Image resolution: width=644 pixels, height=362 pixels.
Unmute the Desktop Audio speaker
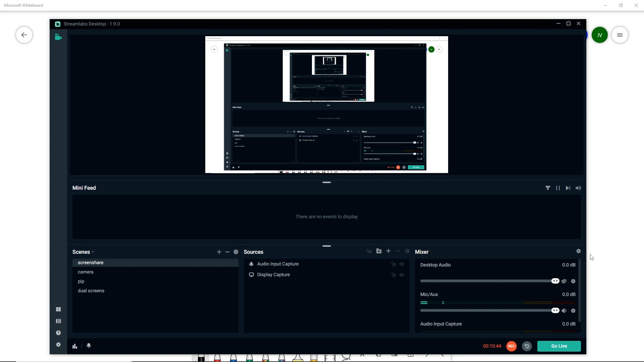564,281
